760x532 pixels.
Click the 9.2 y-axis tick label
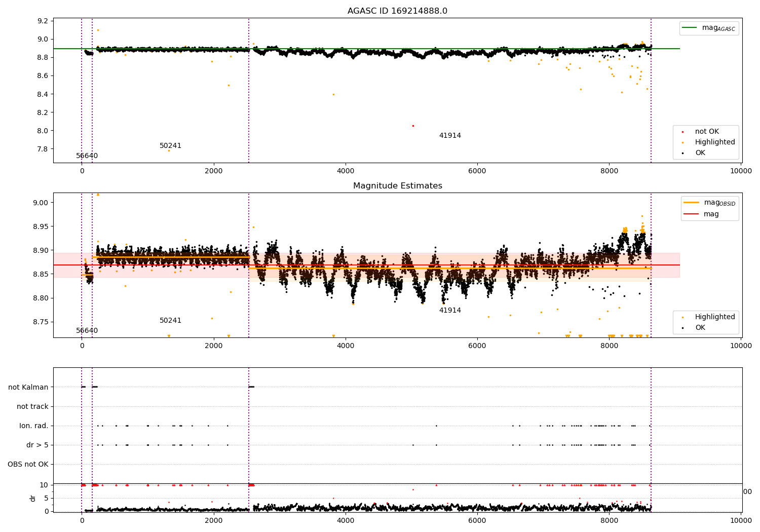coord(43,21)
